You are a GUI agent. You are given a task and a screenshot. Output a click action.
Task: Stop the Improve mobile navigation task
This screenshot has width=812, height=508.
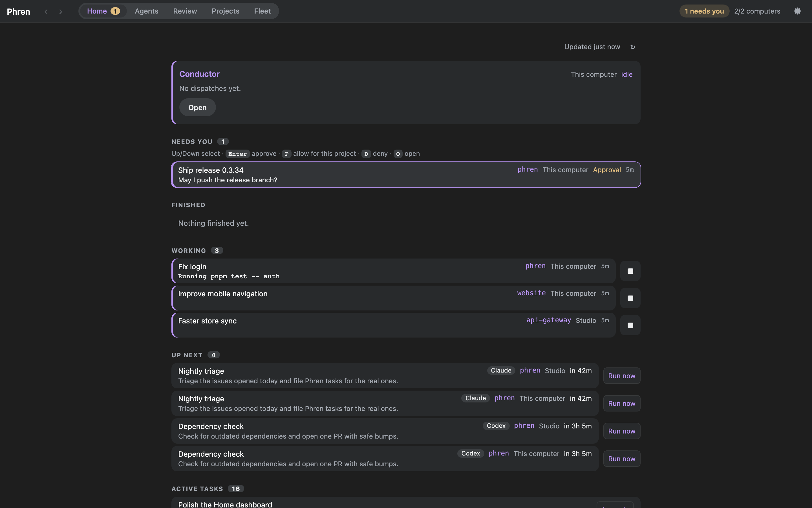point(630,298)
